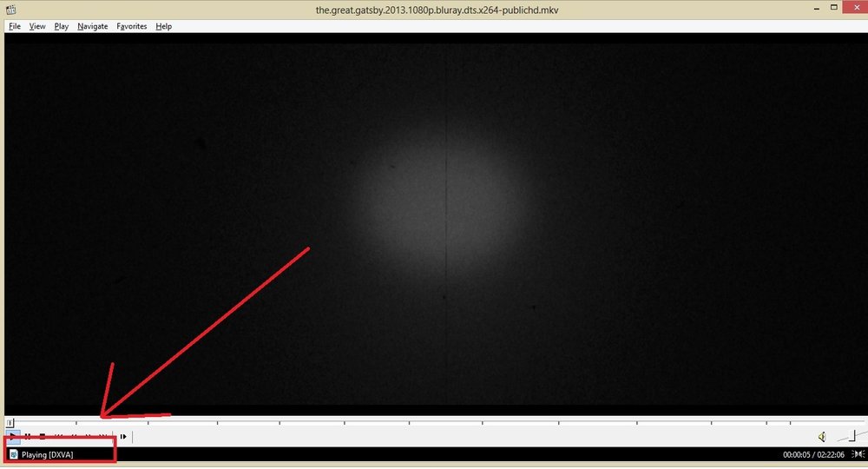Open the Navigate menu
This screenshot has height=469, width=868.
93,26
